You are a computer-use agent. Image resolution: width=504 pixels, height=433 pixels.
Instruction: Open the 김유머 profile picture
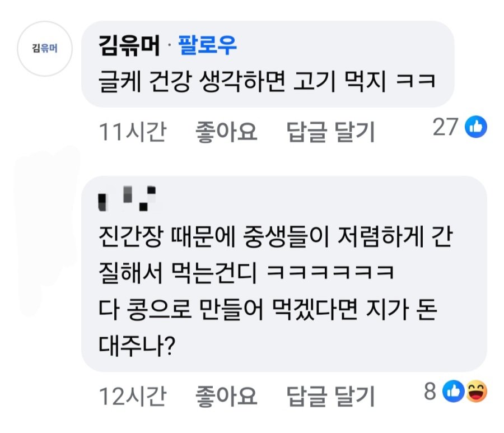(x=45, y=48)
